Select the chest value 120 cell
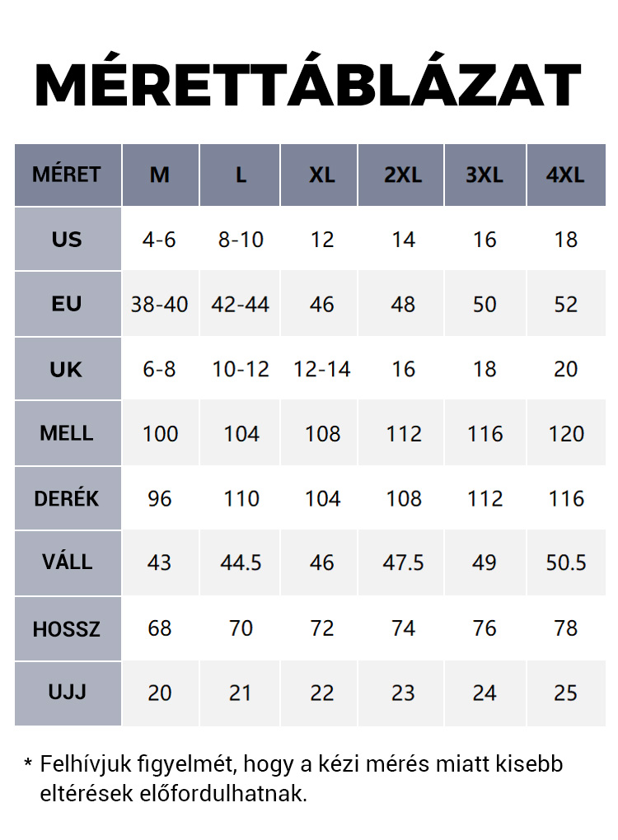Image resolution: width=618 pixels, height=840 pixels. click(x=566, y=433)
